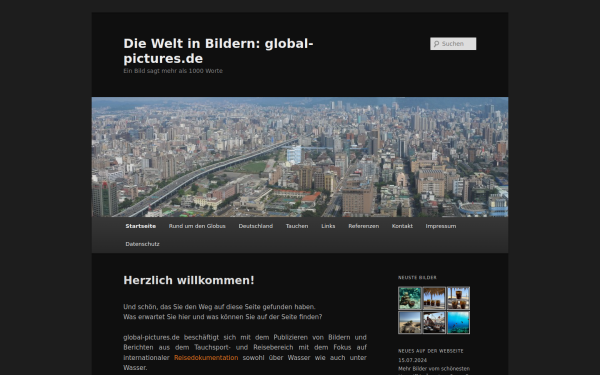Open the bottom-middle coast thumbnail
Image resolution: width=600 pixels, height=375 pixels.
click(x=434, y=323)
